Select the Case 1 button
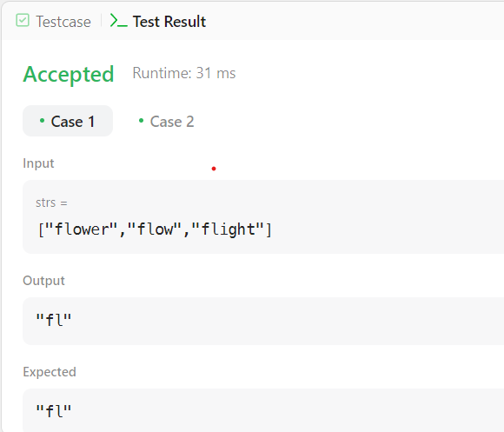This screenshot has height=432, width=504. [x=68, y=121]
